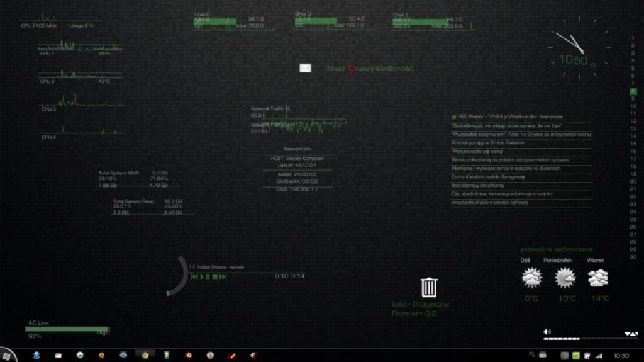Open the RSS Reader TVN24 feed header
This screenshot has height=362, width=644.
509,116
